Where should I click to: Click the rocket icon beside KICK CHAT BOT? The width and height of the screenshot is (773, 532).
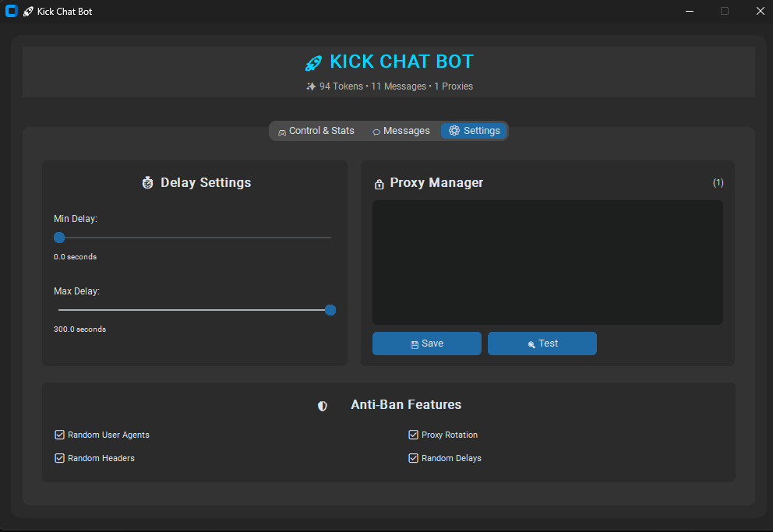pyautogui.click(x=313, y=63)
